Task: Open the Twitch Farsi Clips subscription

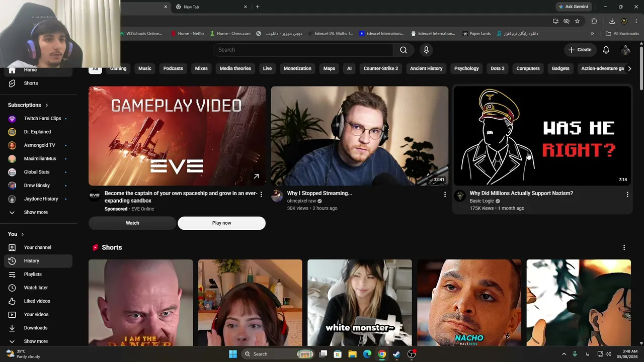Action: [x=38, y=119]
